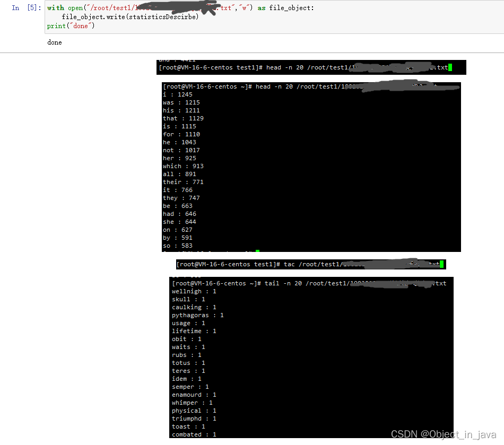Click the 'for : 1110' line
Image resolution: width=504 pixels, height=445 pixels.
(x=181, y=134)
